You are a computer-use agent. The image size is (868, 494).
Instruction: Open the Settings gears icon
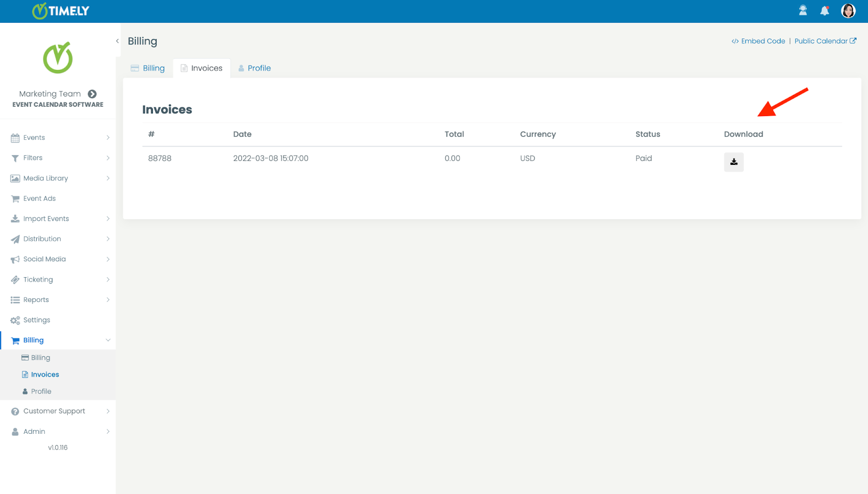(15, 319)
